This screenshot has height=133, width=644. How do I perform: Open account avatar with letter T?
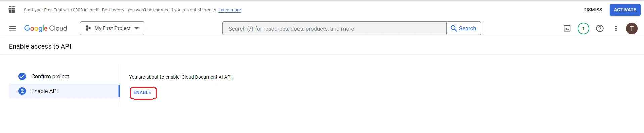(x=632, y=28)
